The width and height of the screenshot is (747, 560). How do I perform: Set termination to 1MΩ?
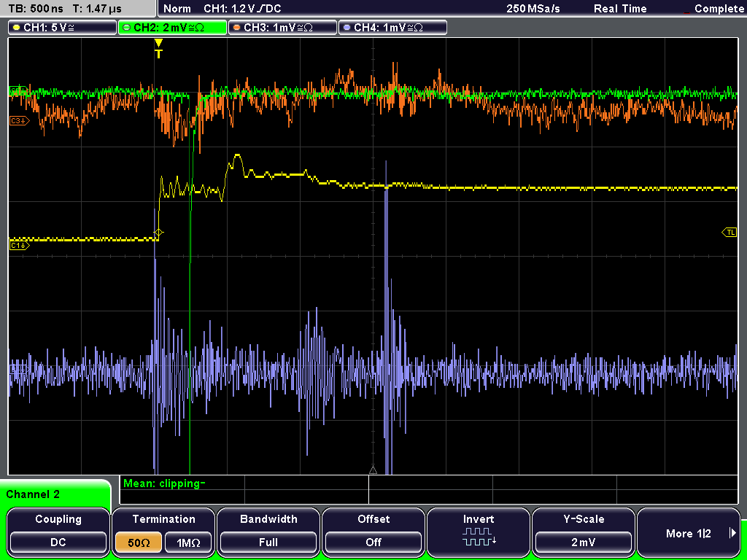188,542
